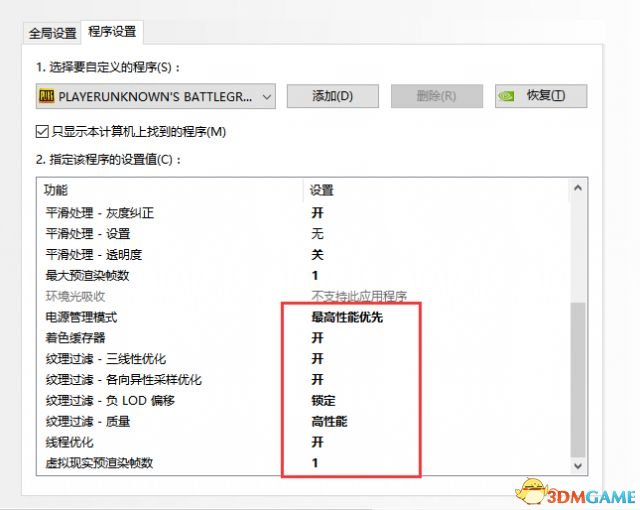Screen dimensions: 640x510
Task: Select the 程序设置 tab
Action: (x=112, y=32)
